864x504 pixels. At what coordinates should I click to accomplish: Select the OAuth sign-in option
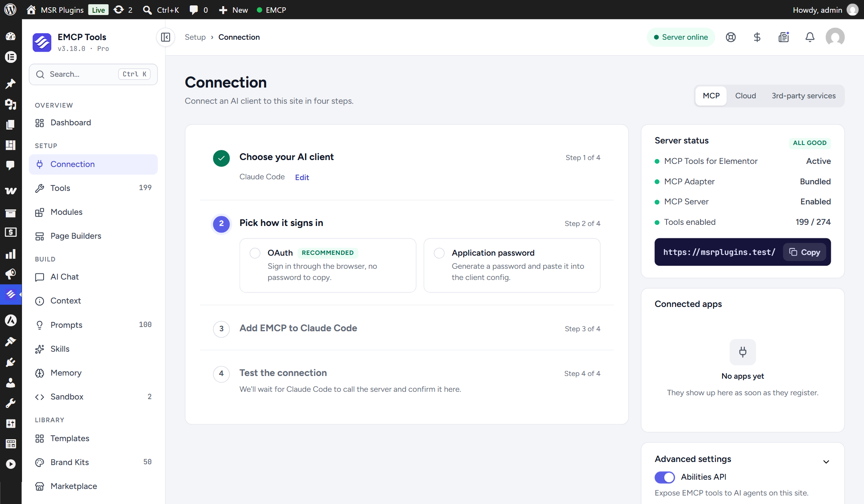tap(328, 265)
